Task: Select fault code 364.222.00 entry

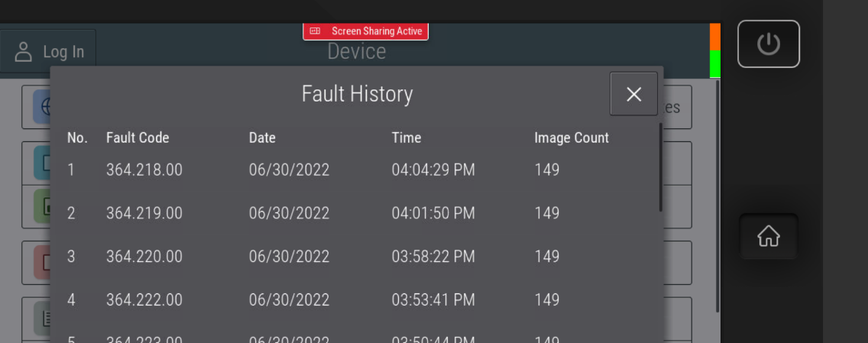Action: 144,300
